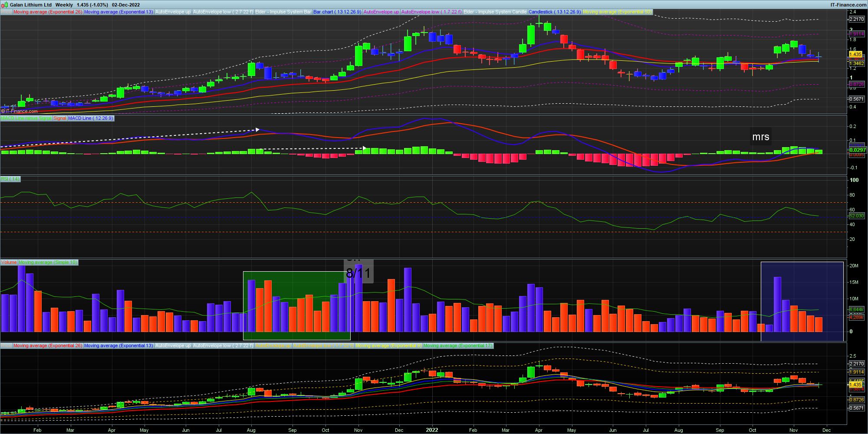Click the 'Galan Lithium Ltd' instrument name

31,5
